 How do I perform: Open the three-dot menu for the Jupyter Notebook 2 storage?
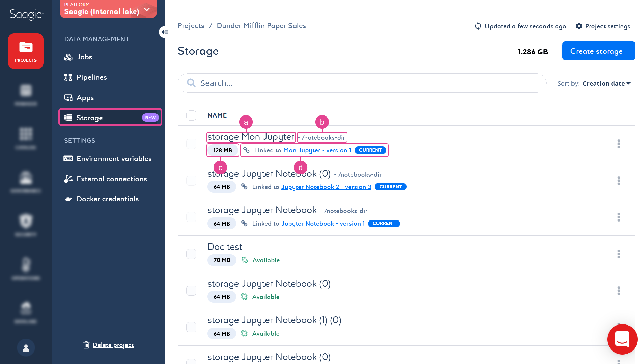pyautogui.click(x=619, y=181)
